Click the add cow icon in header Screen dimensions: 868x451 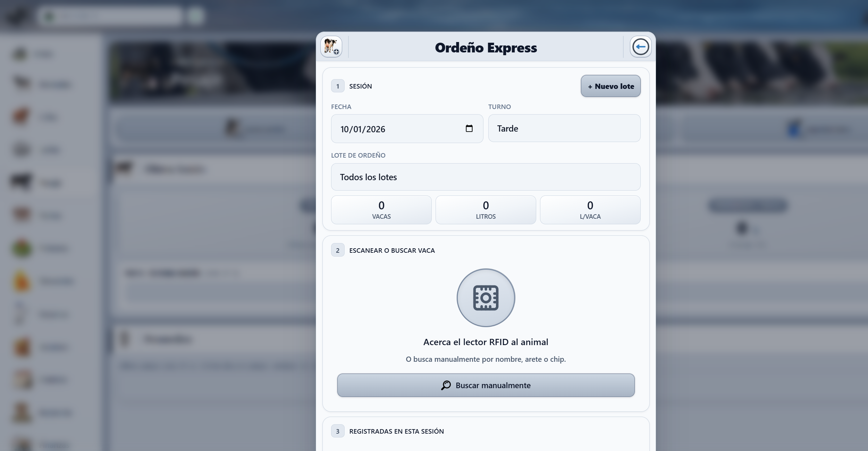click(331, 47)
